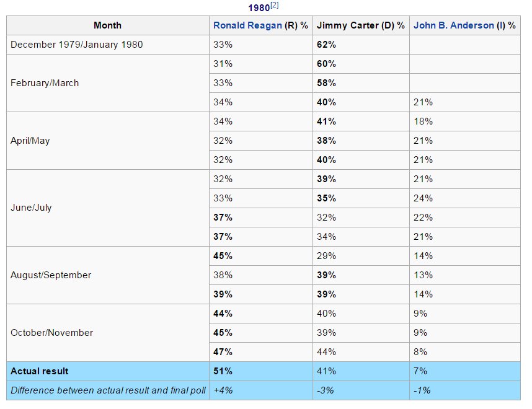Click the April/May row label
This screenshot has width=532, height=409.
[30, 141]
